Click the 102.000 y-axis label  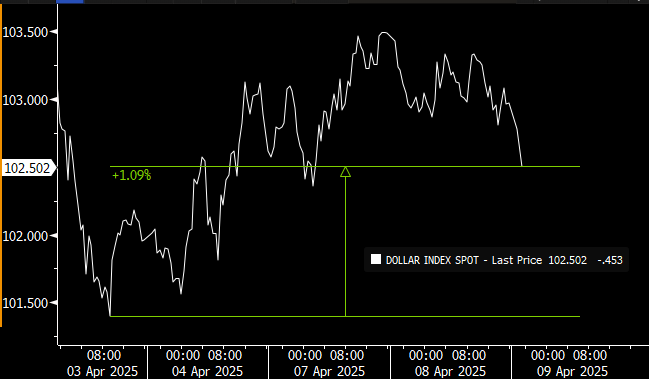pos(25,236)
